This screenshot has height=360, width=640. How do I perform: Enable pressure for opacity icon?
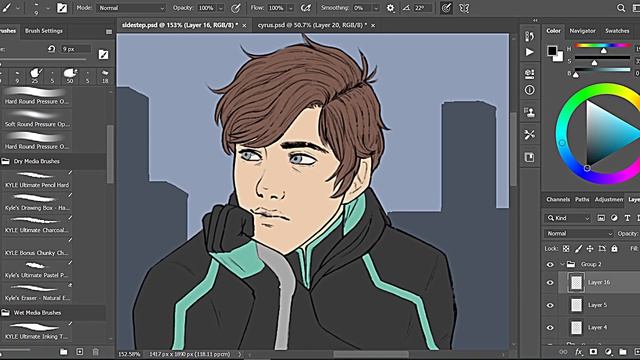(236, 8)
